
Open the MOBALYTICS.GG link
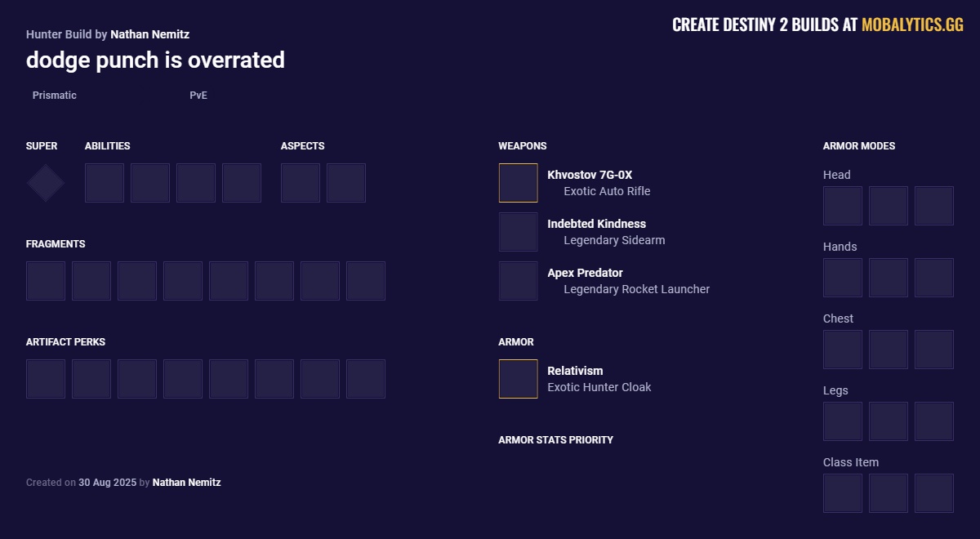coord(912,25)
